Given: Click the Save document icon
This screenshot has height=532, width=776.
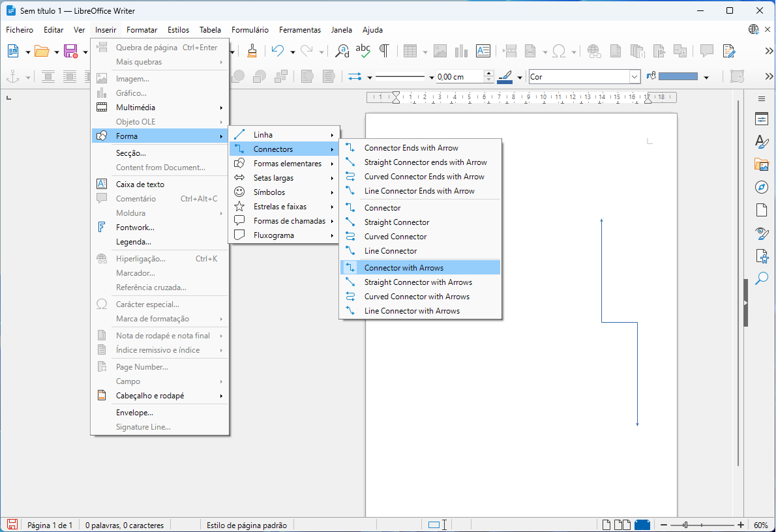Looking at the screenshot, I should [71, 51].
